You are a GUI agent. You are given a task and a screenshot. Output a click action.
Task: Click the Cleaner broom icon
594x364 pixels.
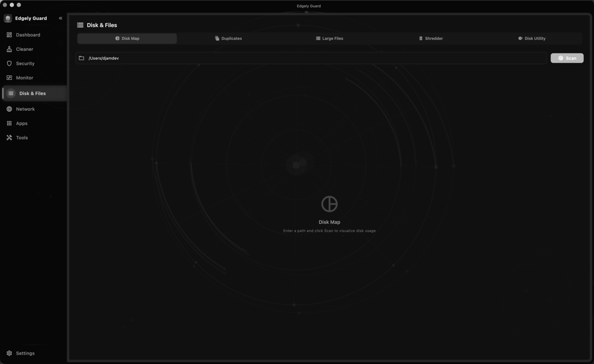[x=9, y=49]
